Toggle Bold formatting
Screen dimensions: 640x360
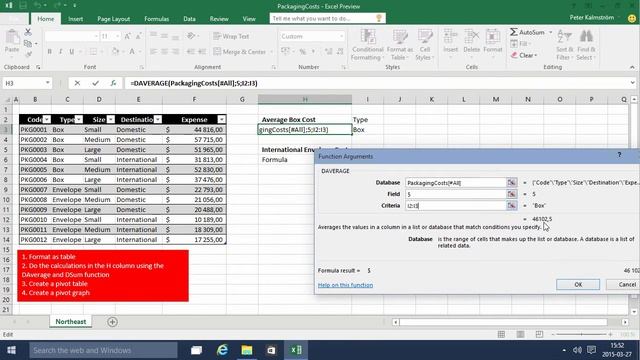(x=49, y=52)
